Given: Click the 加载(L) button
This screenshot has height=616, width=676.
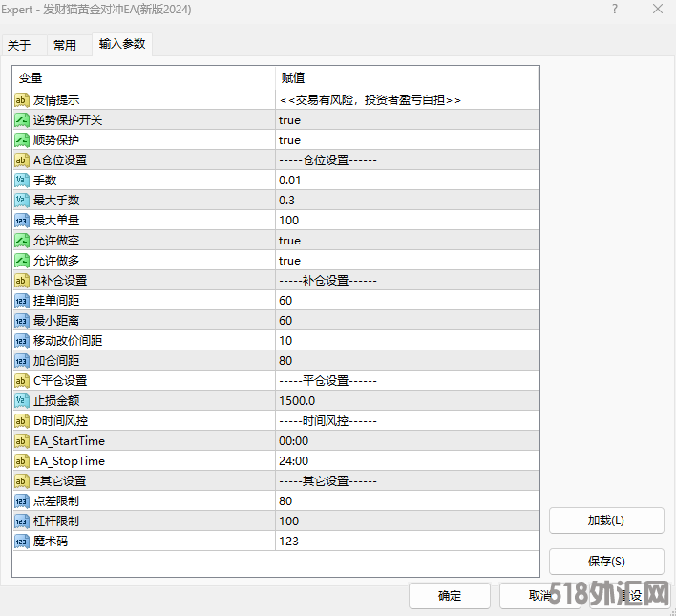Looking at the screenshot, I should 606,520.
